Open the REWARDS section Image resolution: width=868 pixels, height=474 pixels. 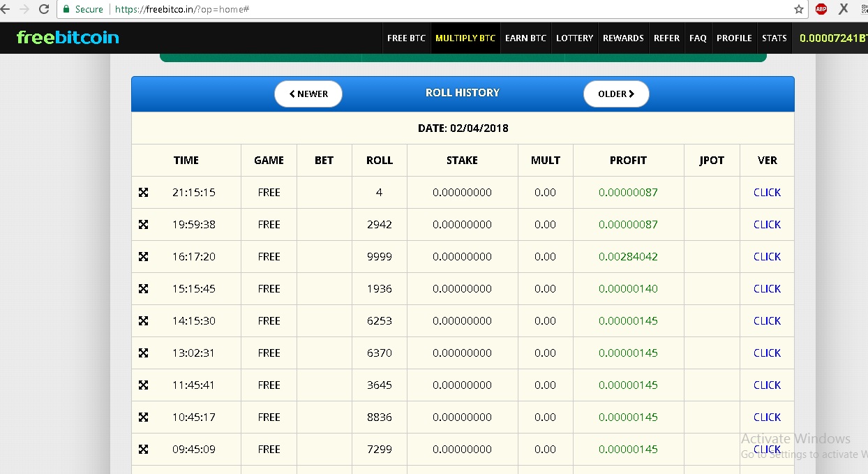coord(623,38)
